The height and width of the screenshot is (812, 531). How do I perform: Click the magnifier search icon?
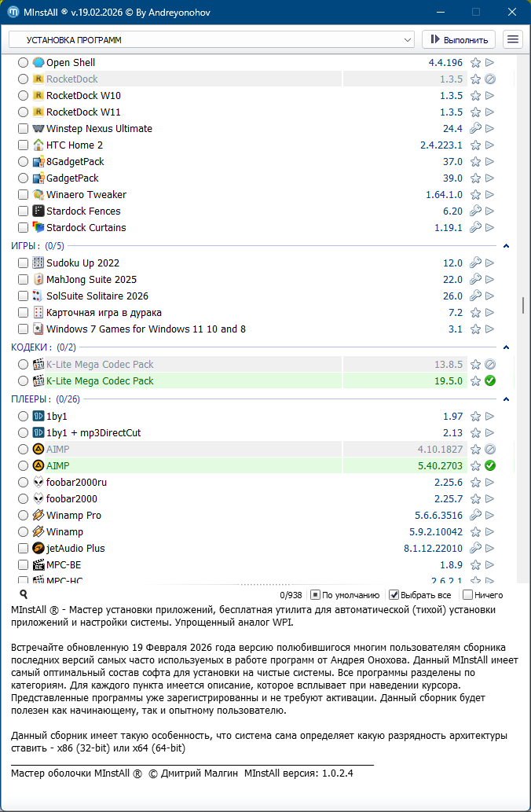tap(24, 595)
